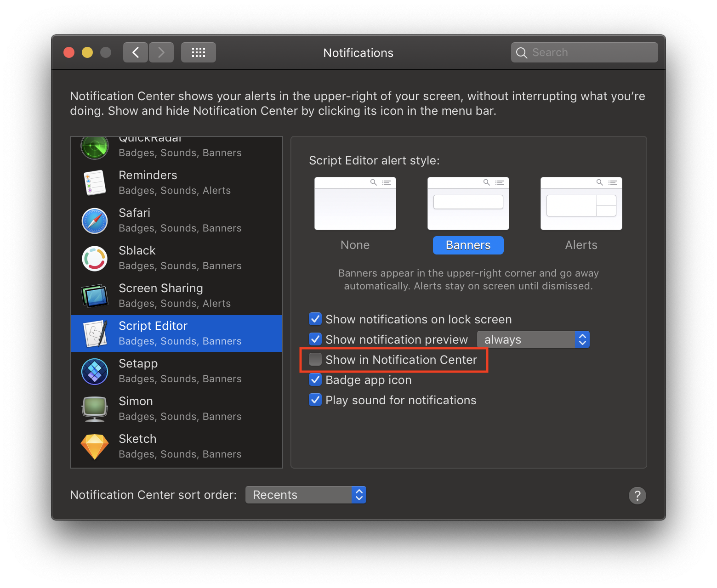Close the Notifications window
This screenshot has width=717, height=588.
69,52
